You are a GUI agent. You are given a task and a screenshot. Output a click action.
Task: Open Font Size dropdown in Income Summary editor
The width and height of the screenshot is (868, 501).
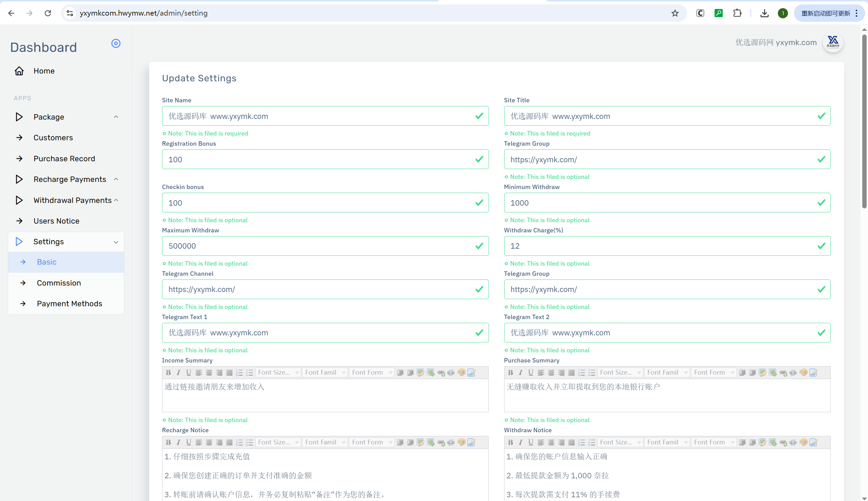pyautogui.click(x=278, y=372)
